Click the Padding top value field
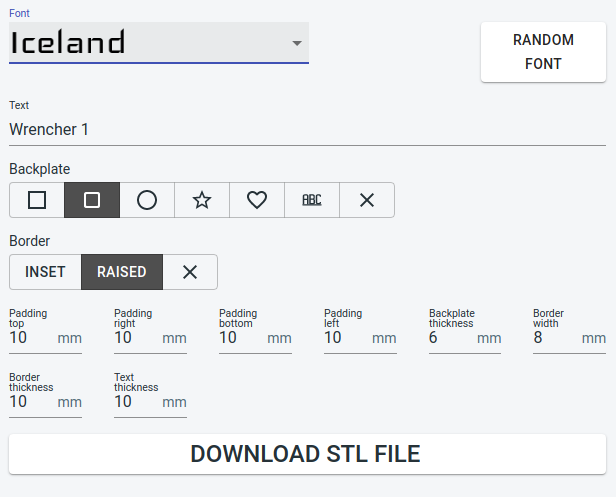 click(32, 338)
